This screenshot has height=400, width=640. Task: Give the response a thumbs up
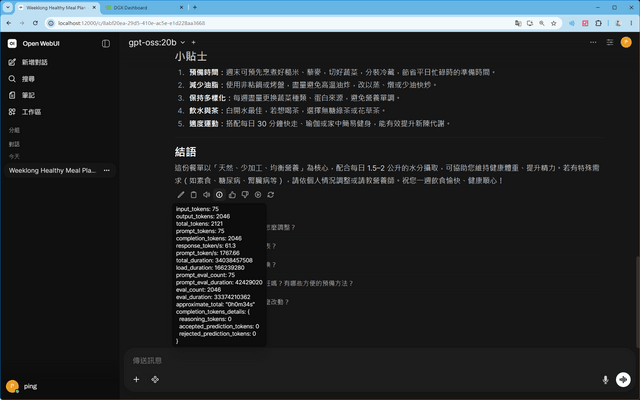coord(232,195)
